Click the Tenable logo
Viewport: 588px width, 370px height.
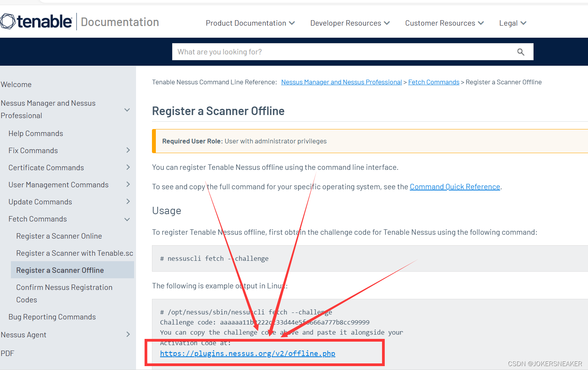click(36, 21)
